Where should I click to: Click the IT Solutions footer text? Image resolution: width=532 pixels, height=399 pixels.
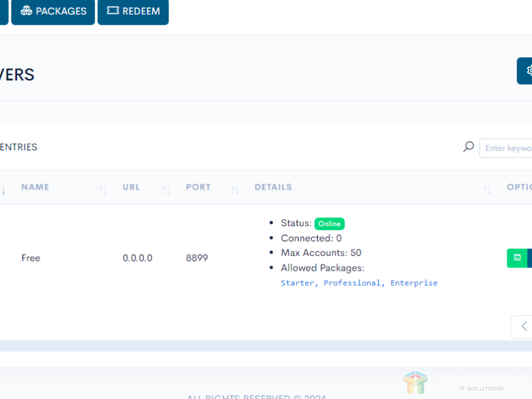[x=481, y=388]
